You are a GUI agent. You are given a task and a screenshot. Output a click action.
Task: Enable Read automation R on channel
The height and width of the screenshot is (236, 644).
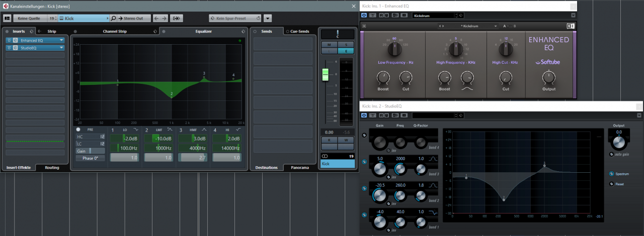click(329, 140)
